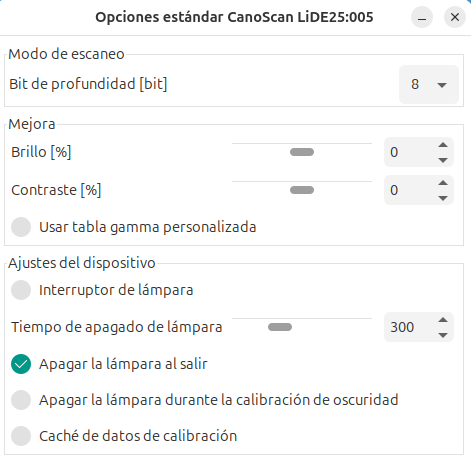Uncheck Apagar la lámpara al salir
Screen dimensions: 471x464
point(21,364)
